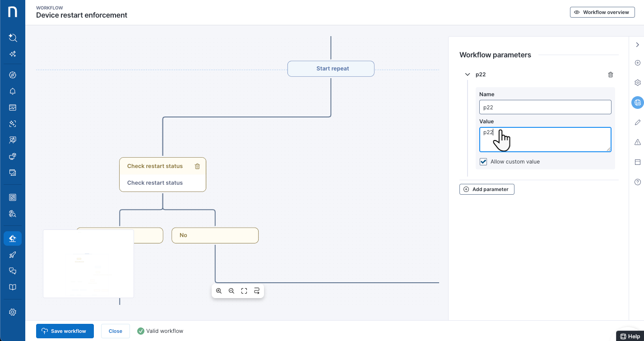Viewport: 644px width, 341px height.
Task: Open the settings gear in left sidebar
Action: (x=13, y=312)
